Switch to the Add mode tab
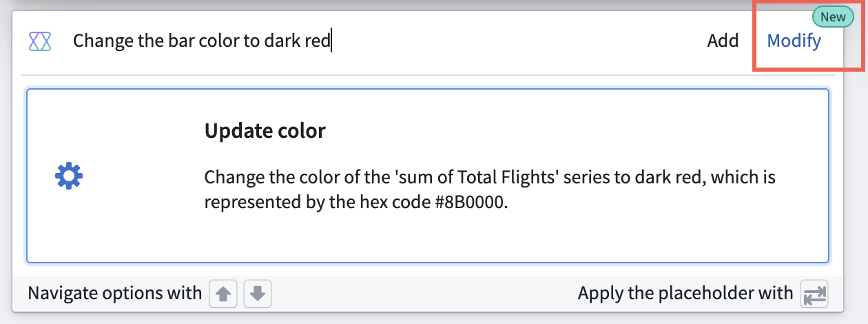The image size is (868, 324). point(723,41)
